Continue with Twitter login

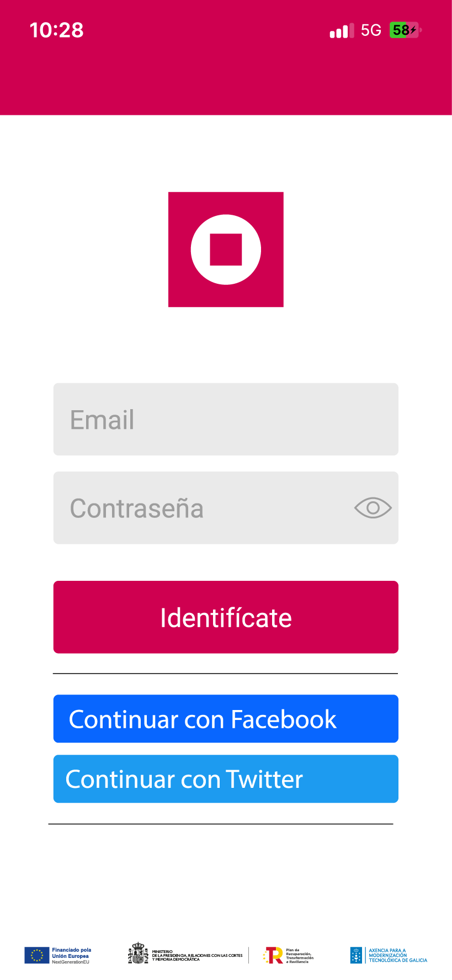[x=226, y=779]
